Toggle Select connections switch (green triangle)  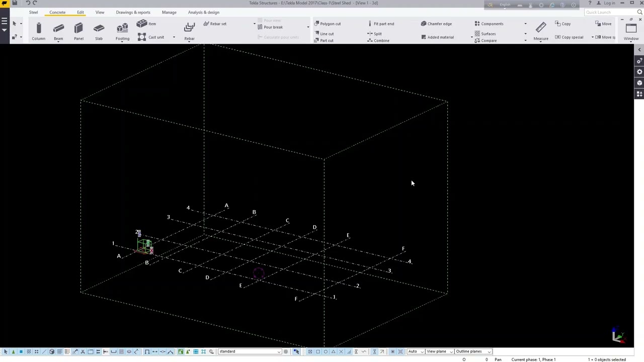(13, 351)
